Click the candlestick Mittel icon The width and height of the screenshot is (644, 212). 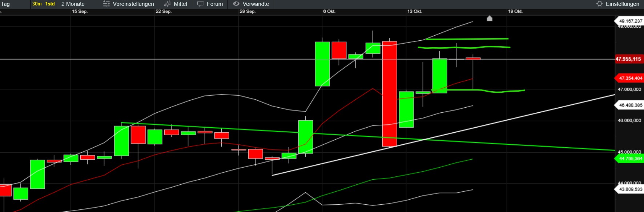pos(168,4)
